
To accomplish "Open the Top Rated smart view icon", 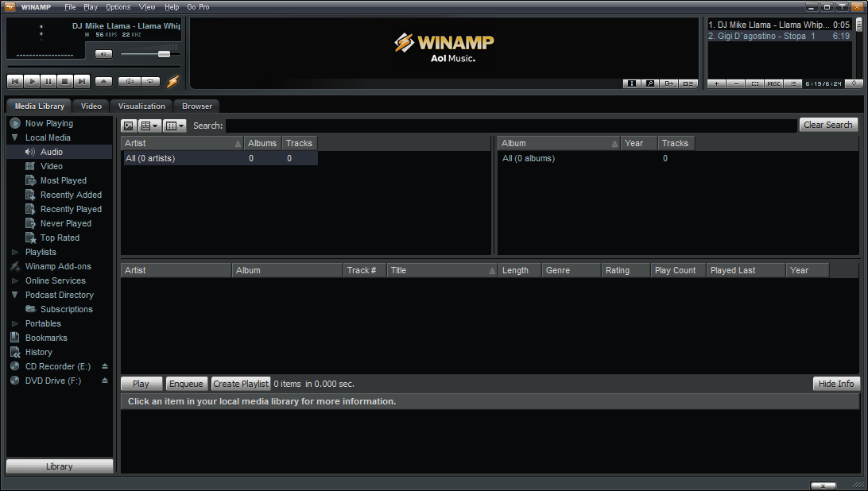I will 30,238.
